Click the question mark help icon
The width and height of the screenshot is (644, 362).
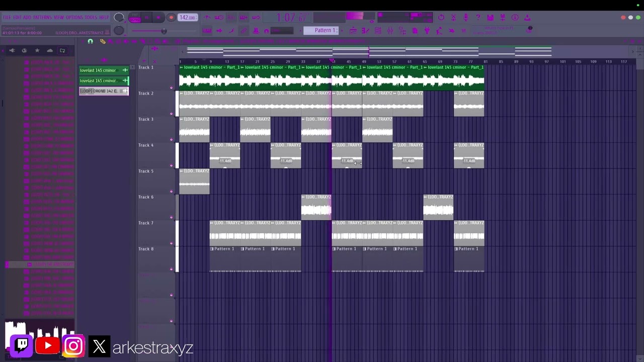click(x=478, y=17)
